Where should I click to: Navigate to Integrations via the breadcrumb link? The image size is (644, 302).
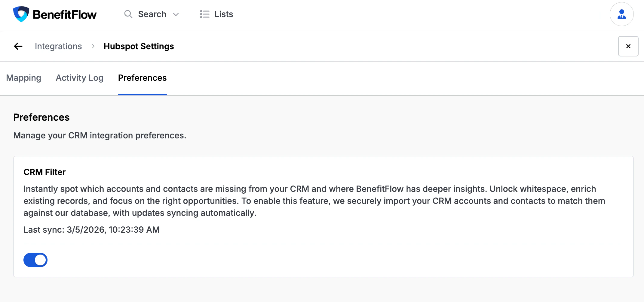(58, 46)
